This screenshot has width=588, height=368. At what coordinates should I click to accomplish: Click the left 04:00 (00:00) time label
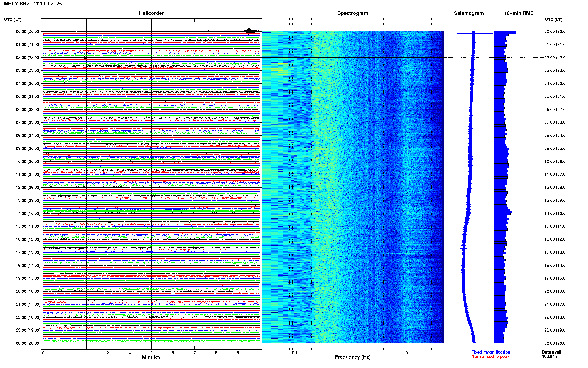click(28, 83)
